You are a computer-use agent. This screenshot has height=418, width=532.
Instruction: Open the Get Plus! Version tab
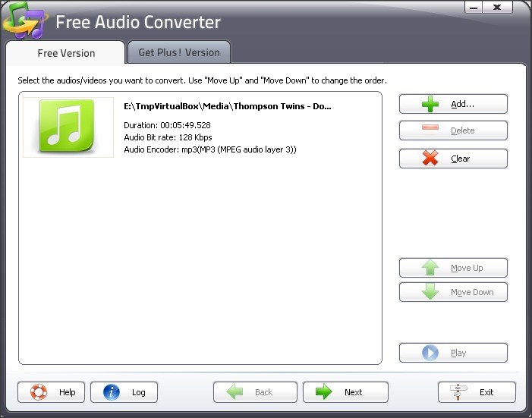[179, 52]
